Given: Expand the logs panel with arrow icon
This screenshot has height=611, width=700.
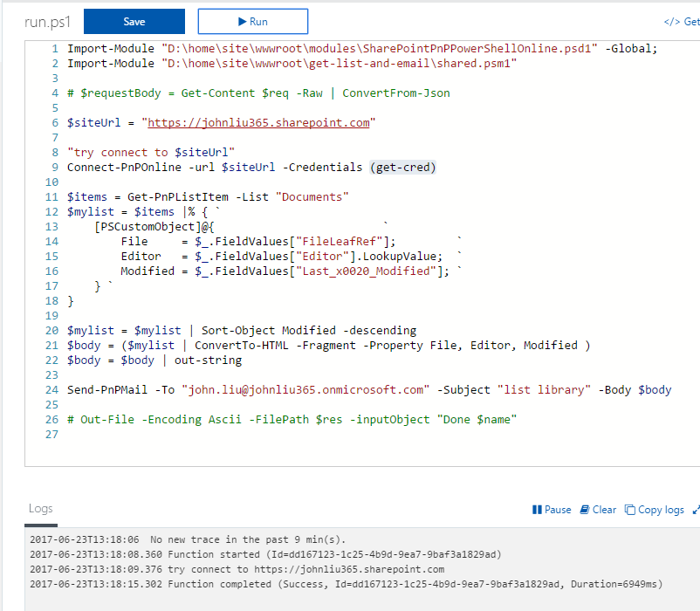Looking at the screenshot, I should click(696, 510).
